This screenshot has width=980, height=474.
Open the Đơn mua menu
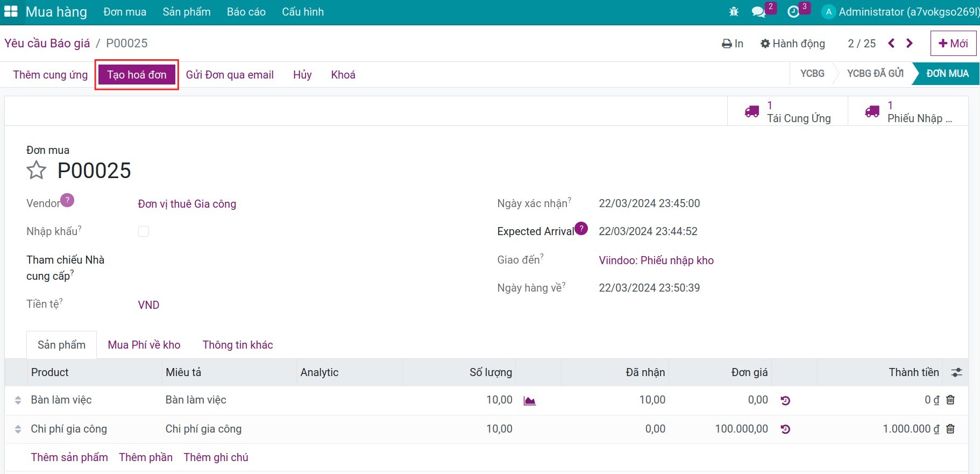coord(125,12)
